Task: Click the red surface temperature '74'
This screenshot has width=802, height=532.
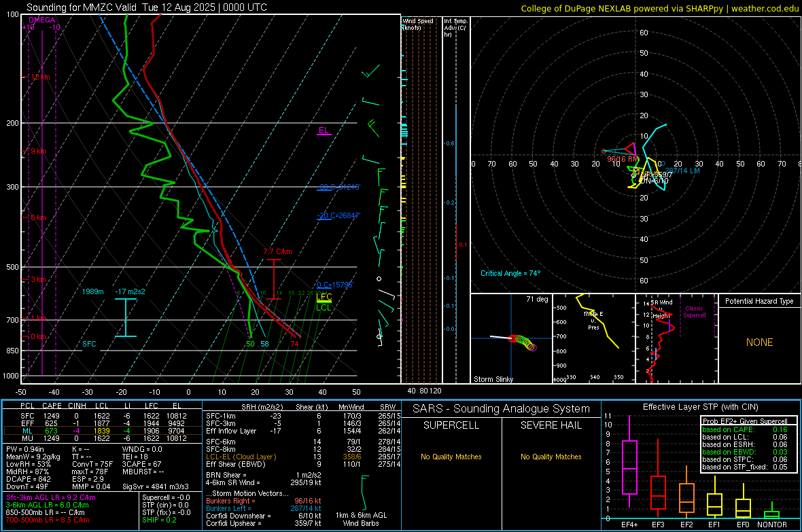Action: (x=294, y=344)
